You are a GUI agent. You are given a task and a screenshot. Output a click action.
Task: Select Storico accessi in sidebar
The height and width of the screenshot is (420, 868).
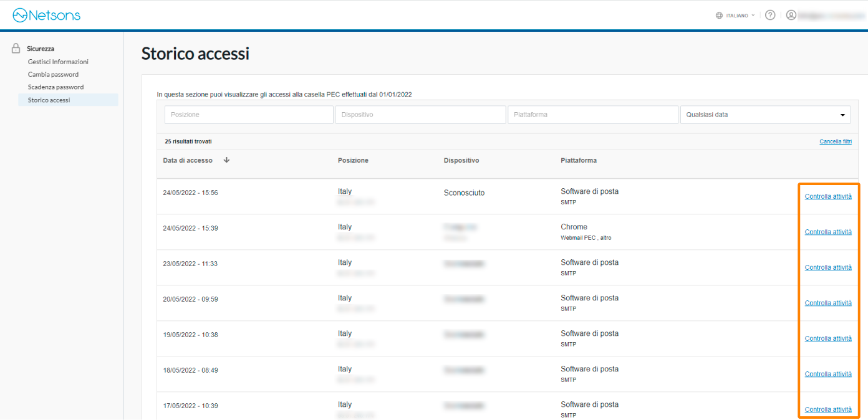tap(49, 100)
